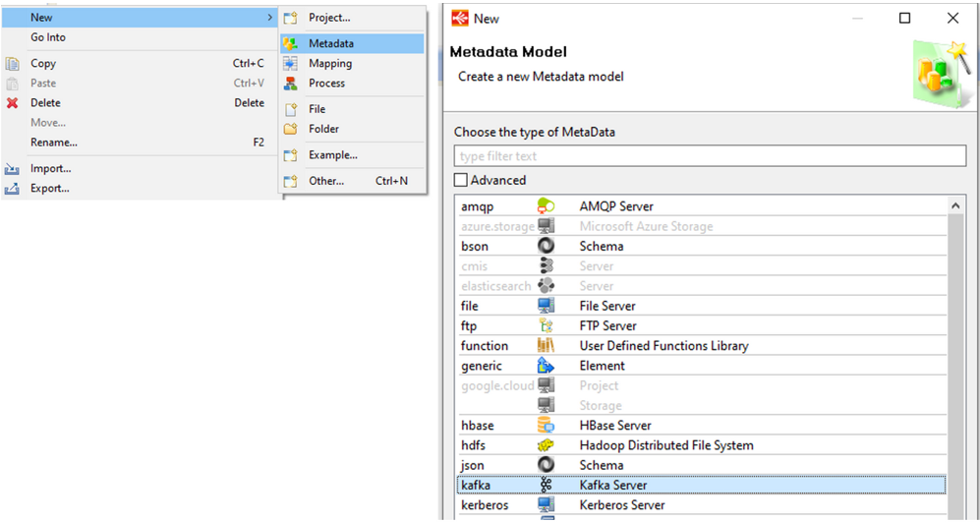The image size is (980, 522).
Task: Click the 'Microsoft Azure Storage' entry
Action: tap(646, 226)
